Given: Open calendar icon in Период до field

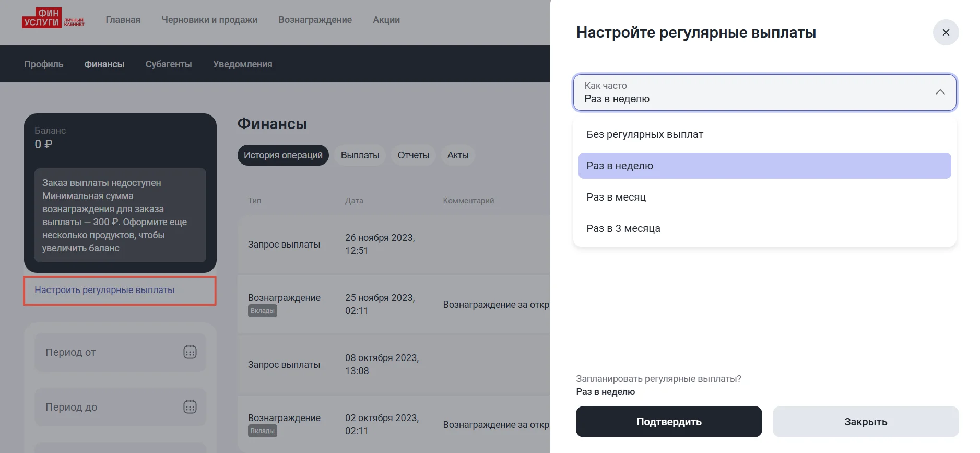Looking at the screenshot, I should [x=190, y=407].
